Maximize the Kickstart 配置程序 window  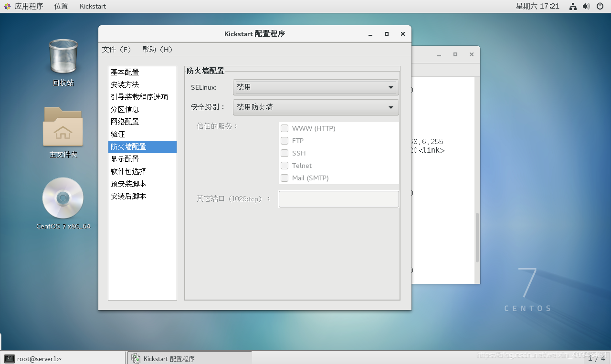tap(387, 34)
